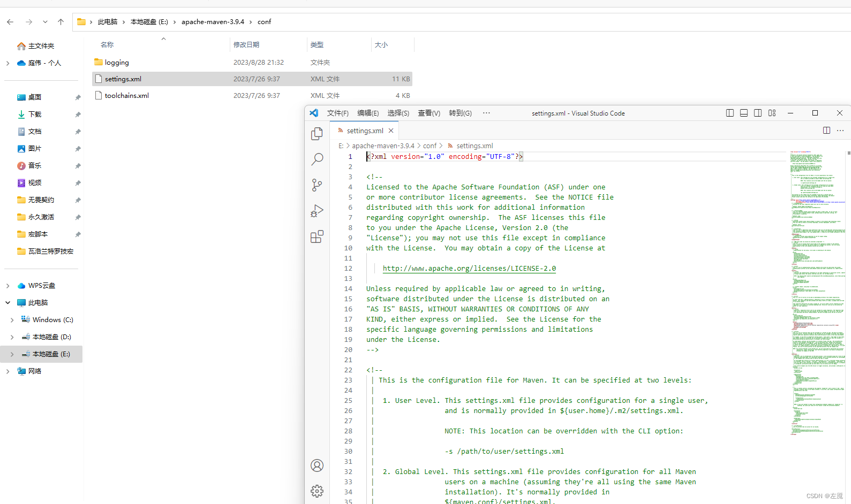The height and width of the screenshot is (504, 851).
Task: Expand the 庭伟 - 个人 OneDrive node
Action: tap(7, 63)
